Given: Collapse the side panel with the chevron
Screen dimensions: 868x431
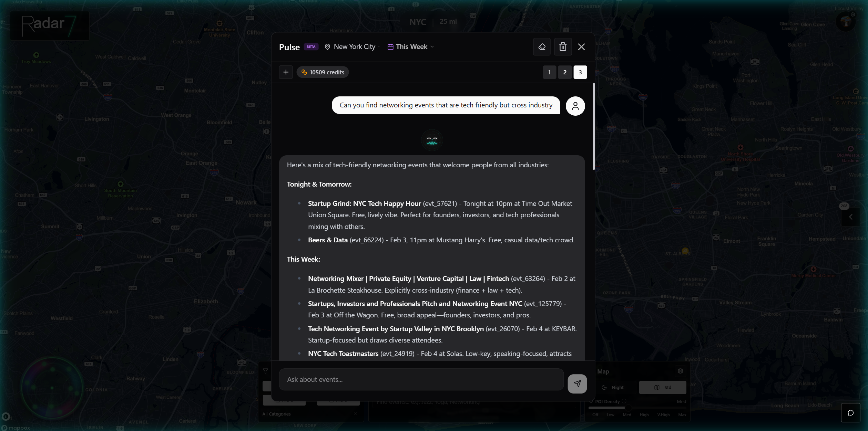Looking at the screenshot, I should click(x=850, y=217).
